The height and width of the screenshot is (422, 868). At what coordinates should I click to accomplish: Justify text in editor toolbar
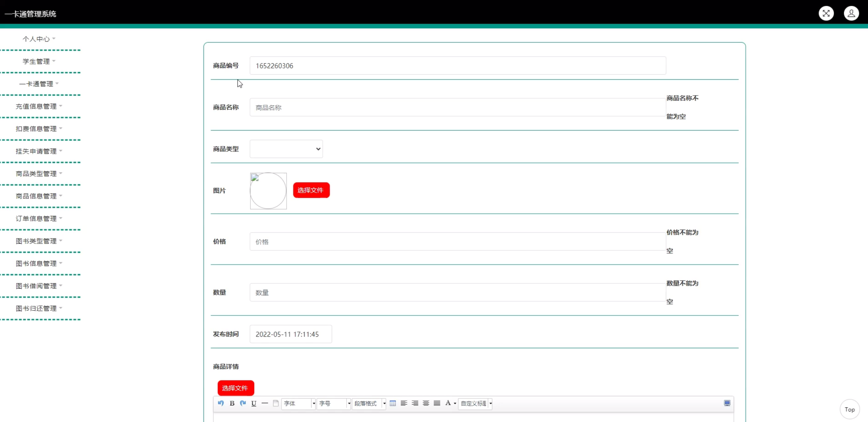pos(437,403)
